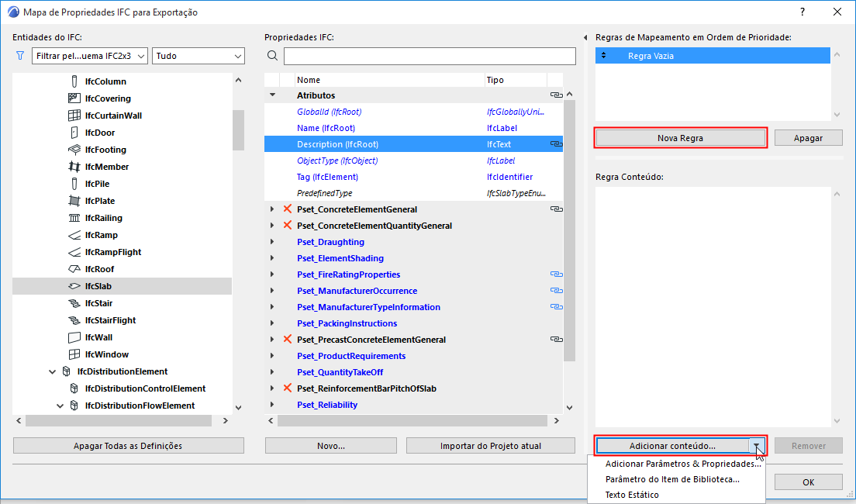Click the Adicionar conteúdo button

click(672, 446)
